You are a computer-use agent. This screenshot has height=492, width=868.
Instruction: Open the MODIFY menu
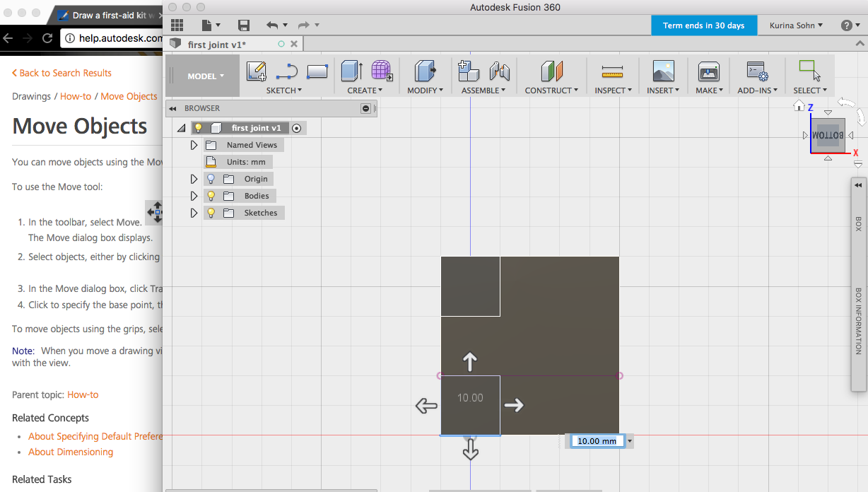pos(426,90)
